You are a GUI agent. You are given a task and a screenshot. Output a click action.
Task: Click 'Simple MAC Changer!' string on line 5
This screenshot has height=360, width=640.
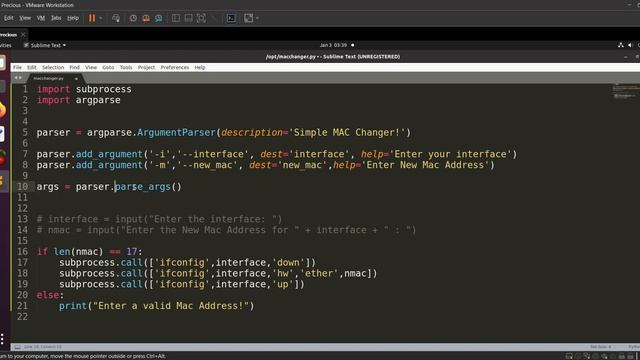[x=350, y=133]
